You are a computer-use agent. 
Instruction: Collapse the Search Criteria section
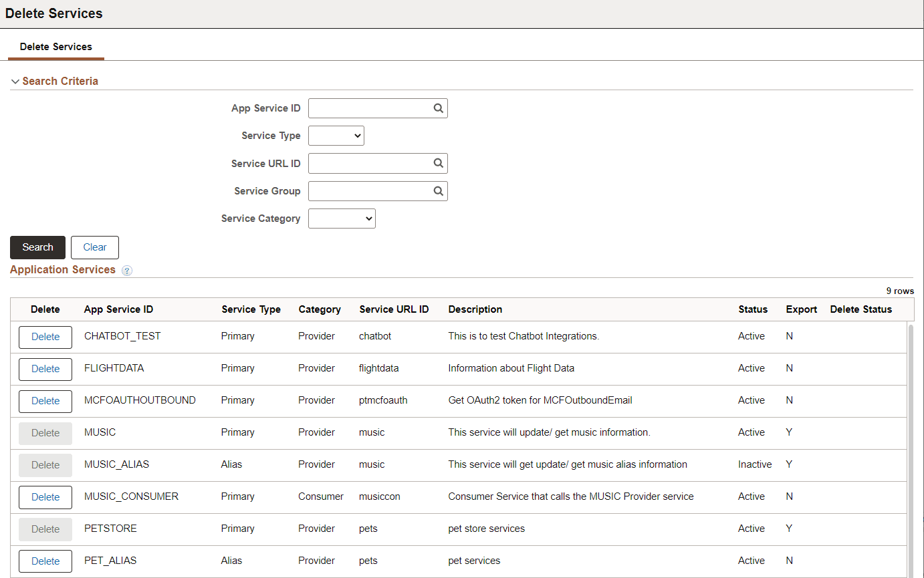[15, 81]
